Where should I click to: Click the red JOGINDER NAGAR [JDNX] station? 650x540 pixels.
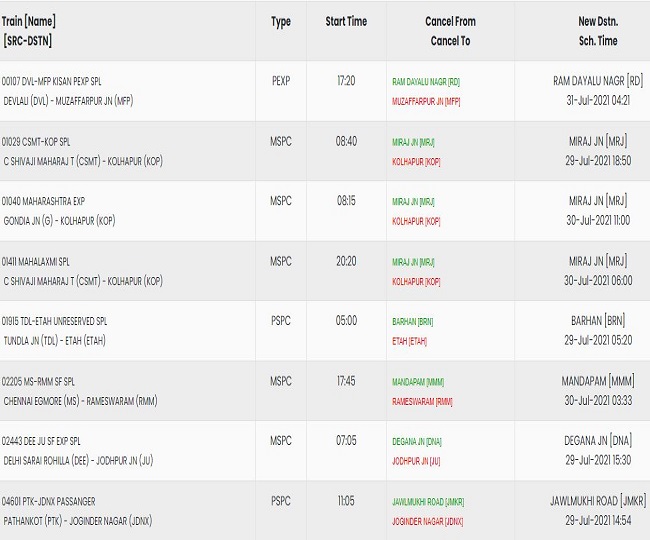point(427,521)
